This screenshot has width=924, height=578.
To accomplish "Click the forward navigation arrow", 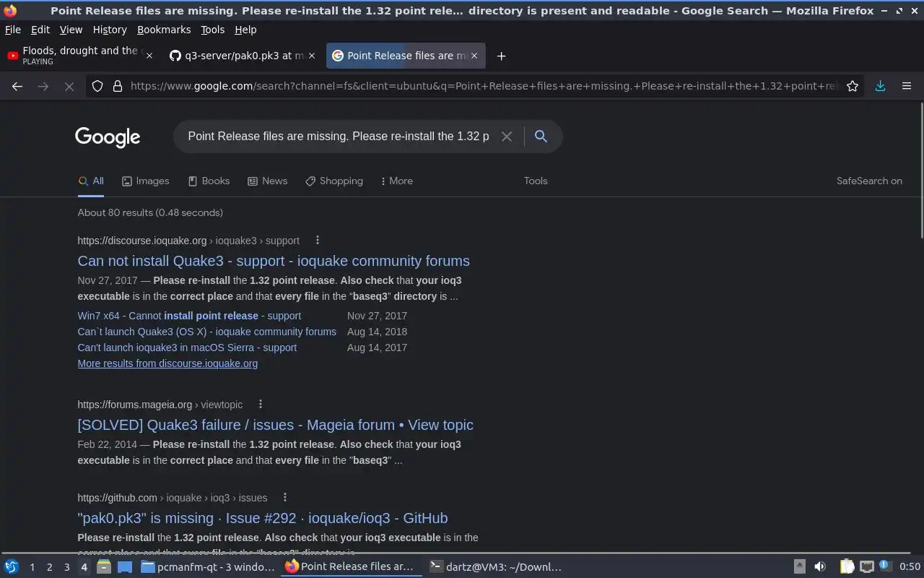I will 43,86.
